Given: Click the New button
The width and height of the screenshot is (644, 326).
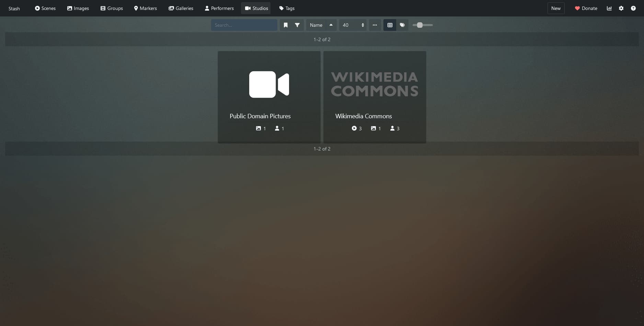Looking at the screenshot, I should click(556, 8).
